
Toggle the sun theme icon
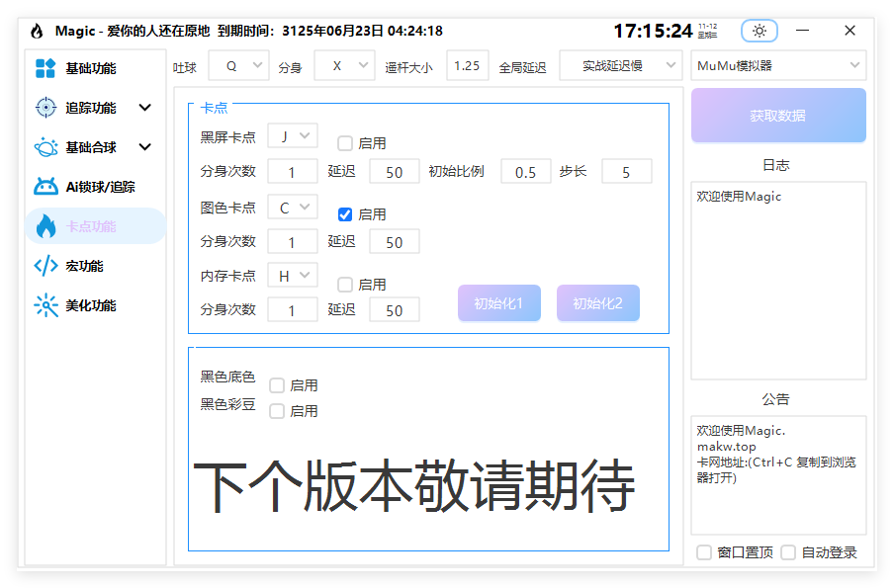(x=759, y=31)
